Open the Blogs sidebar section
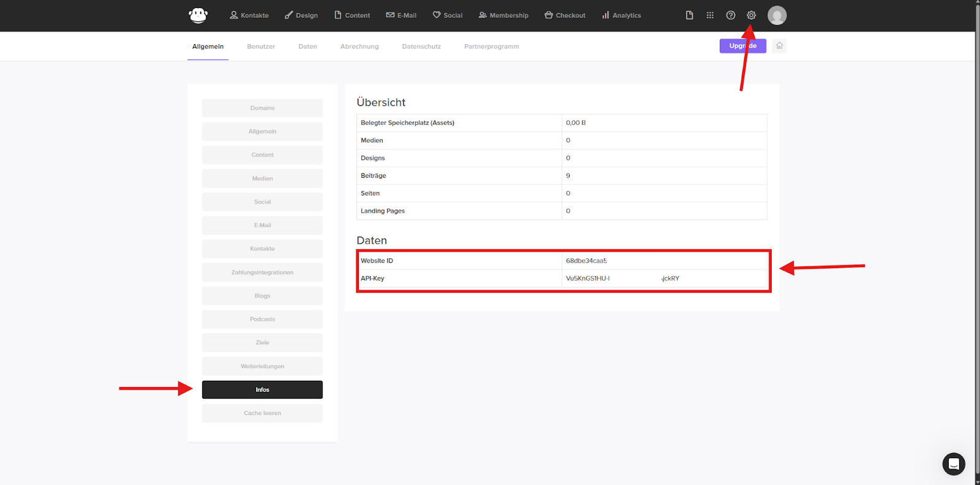Screen dimensions: 980x485 tap(262, 296)
